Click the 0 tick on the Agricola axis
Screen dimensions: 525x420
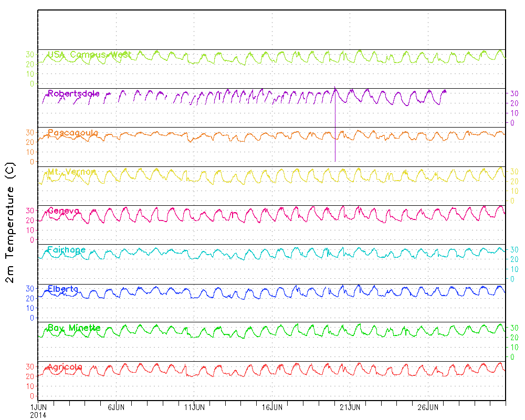(x=31, y=396)
